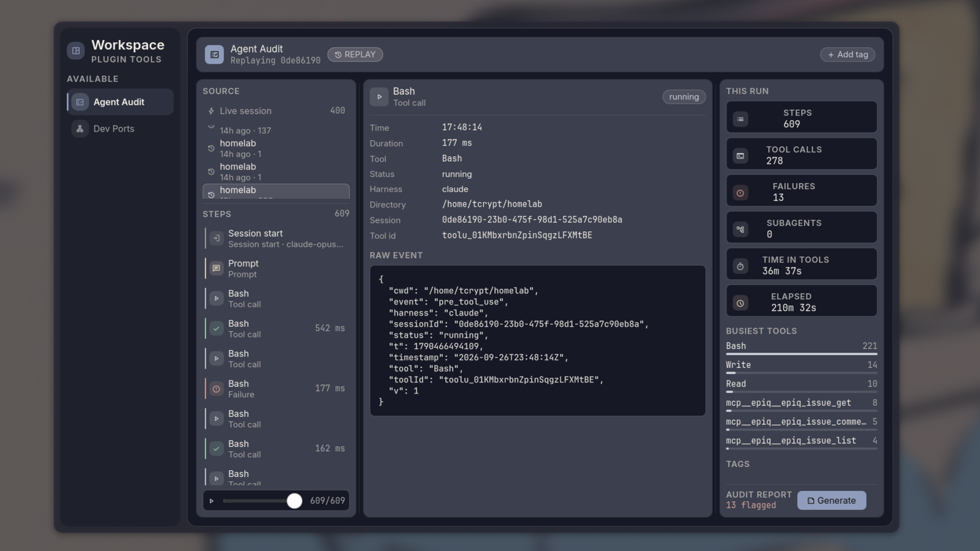Click mcp__epiq__epiq_issue_list tool row

(802, 443)
